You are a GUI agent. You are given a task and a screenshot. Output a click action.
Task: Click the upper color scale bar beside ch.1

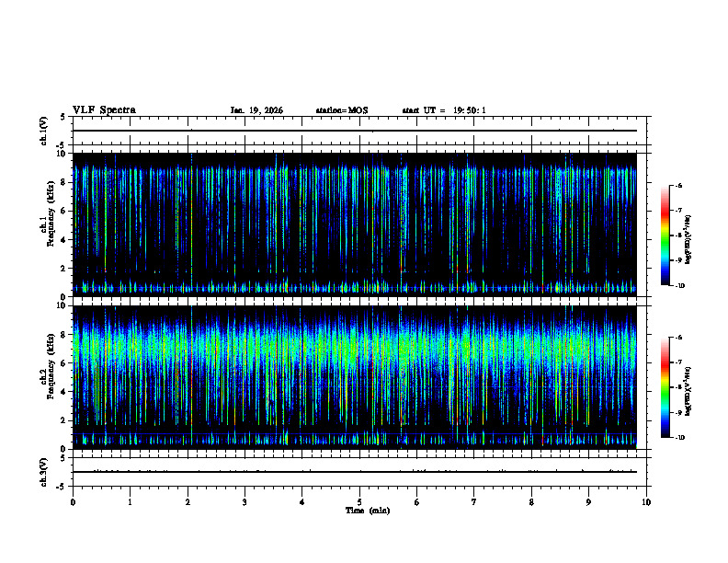click(x=665, y=236)
